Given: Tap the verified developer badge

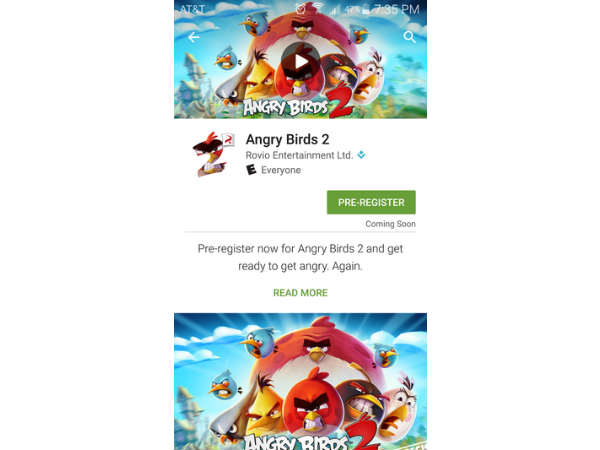Looking at the screenshot, I should pyautogui.click(x=361, y=155).
